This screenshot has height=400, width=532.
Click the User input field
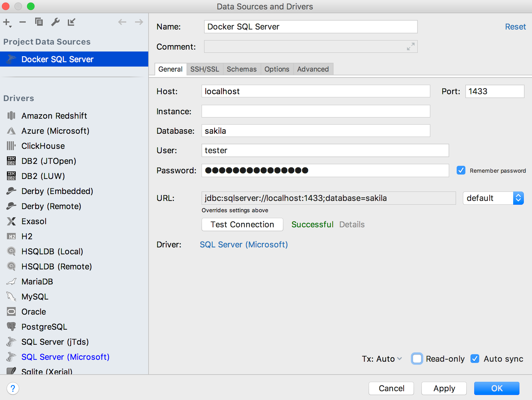point(325,150)
